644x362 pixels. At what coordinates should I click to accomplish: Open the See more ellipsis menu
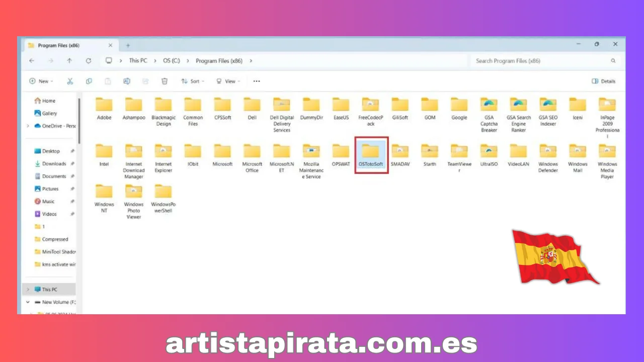pos(257,81)
